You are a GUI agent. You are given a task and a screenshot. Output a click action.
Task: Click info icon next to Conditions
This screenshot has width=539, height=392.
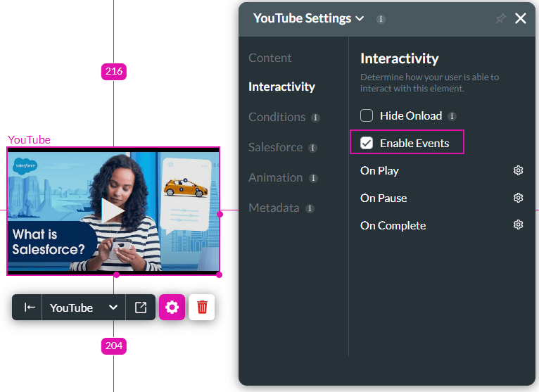tap(315, 118)
